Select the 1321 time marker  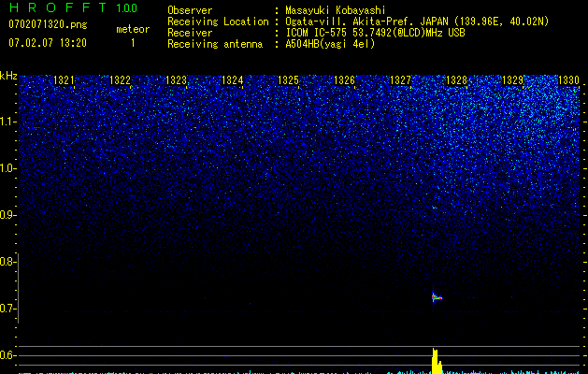coord(65,81)
